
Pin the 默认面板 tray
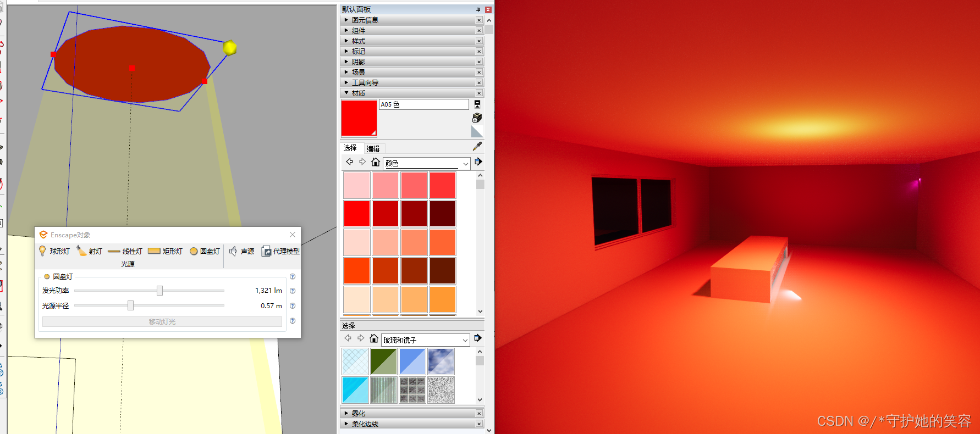click(478, 9)
